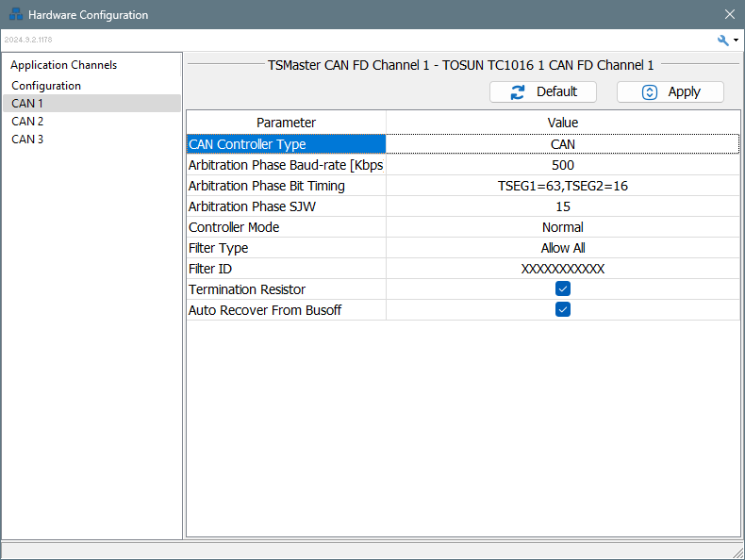Select CAN 3 in channel list

point(91,140)
